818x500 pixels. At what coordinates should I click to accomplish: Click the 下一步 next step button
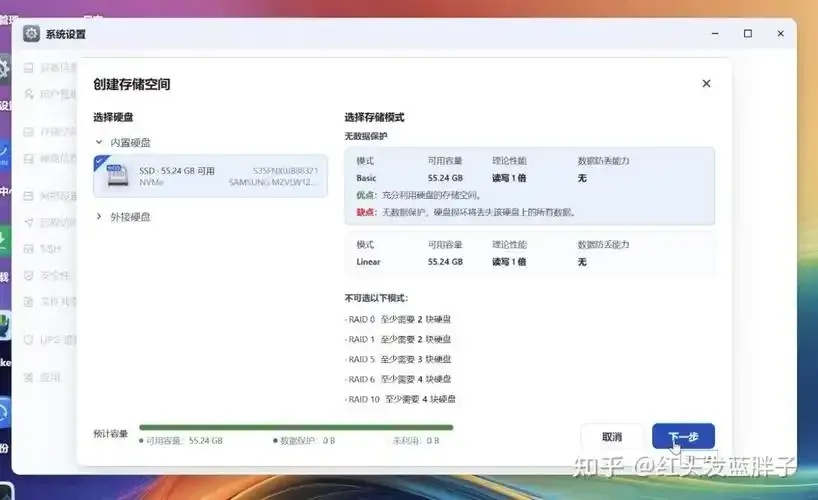(x=683, y=436)
